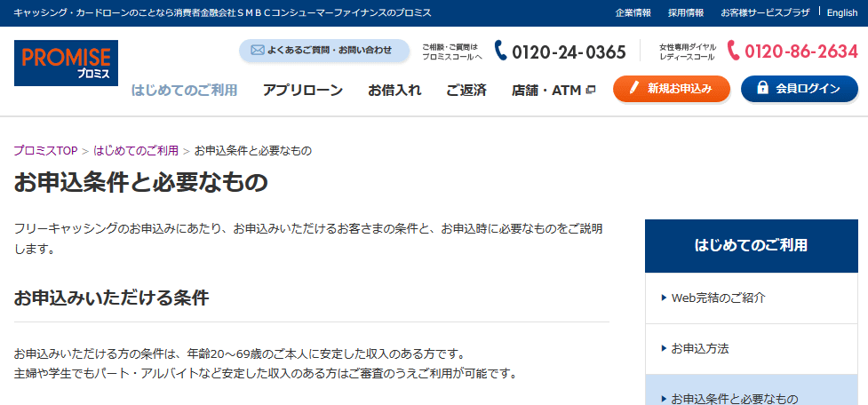Image resolution: width=868 pixels, height=405 pixels.
Task: Click the PROMISE logo
Action: click(x=66, y=62)
